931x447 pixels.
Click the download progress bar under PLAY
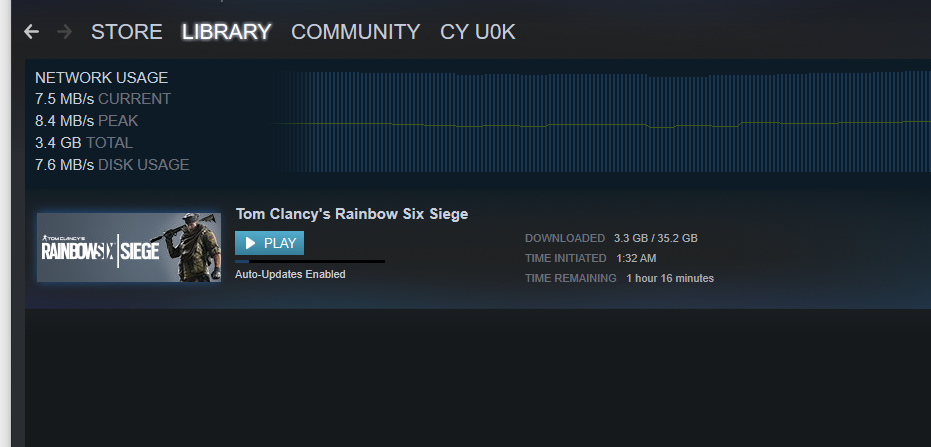(310, 261)
